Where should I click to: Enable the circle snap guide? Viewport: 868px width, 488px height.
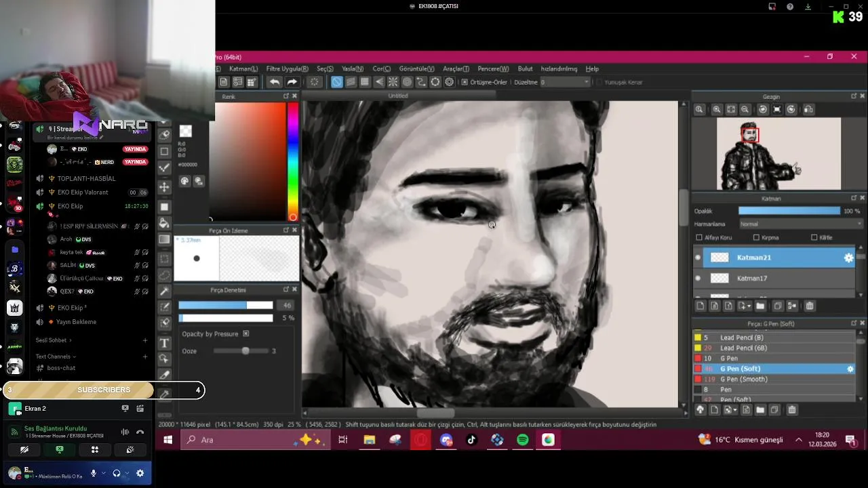tap(407, 82)
